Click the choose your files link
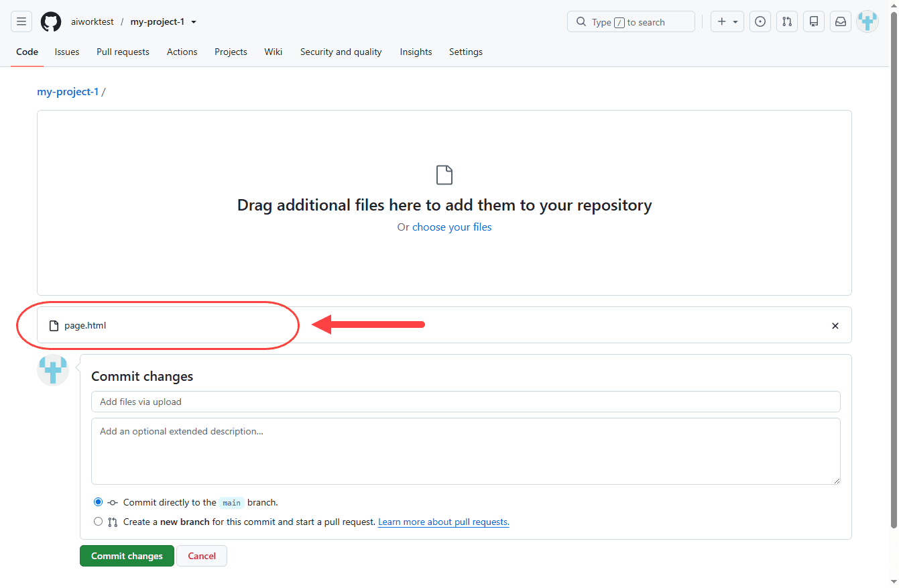 tap(452, 227)
